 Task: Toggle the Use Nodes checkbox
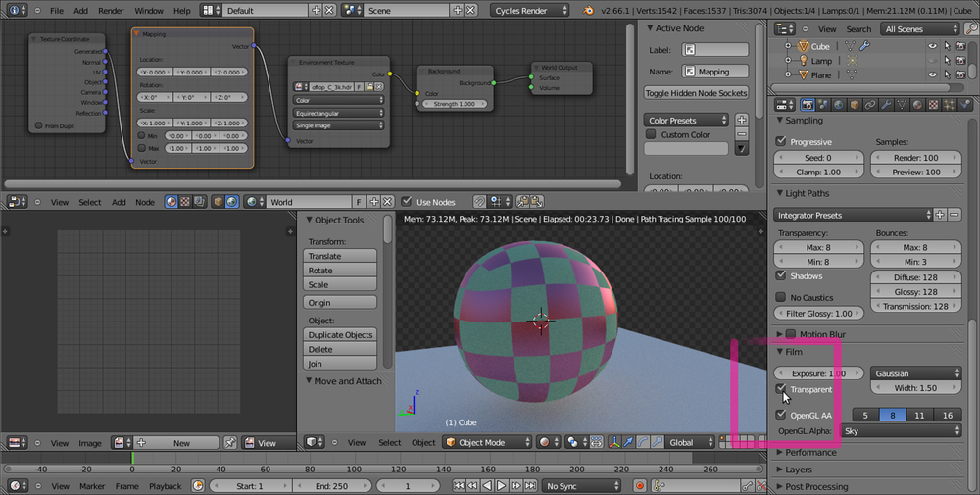[x=408, y=202]
